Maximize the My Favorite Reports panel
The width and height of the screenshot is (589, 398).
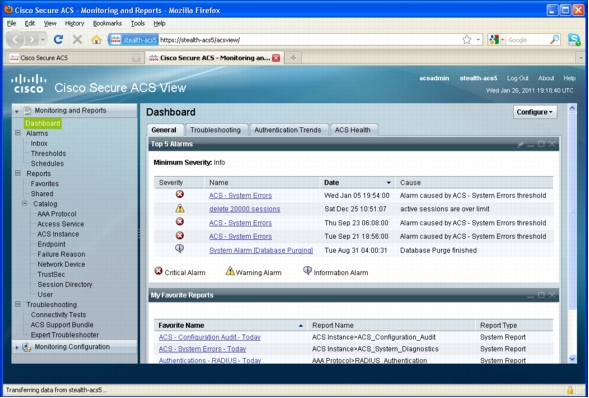541,295
